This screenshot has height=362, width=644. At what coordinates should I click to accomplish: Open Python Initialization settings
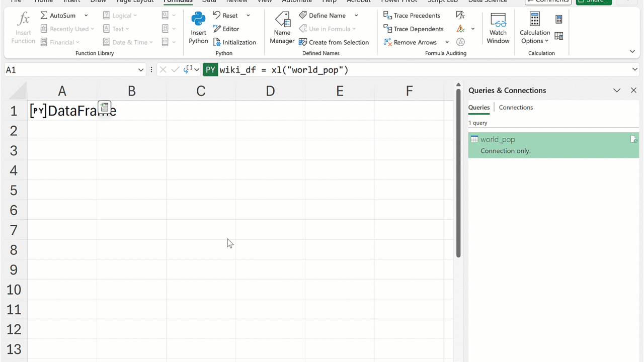234,43
